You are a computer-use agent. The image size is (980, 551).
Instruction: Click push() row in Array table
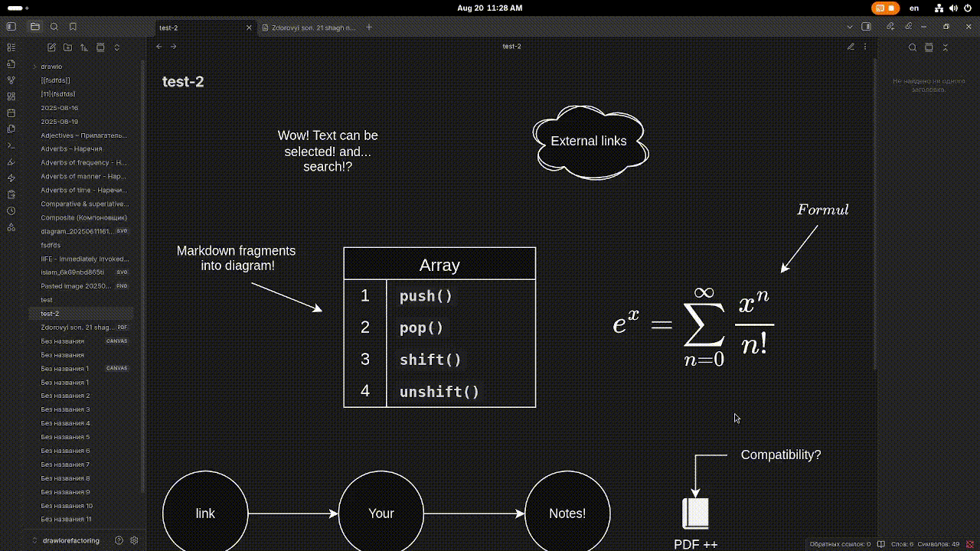(x=439, y=296)
